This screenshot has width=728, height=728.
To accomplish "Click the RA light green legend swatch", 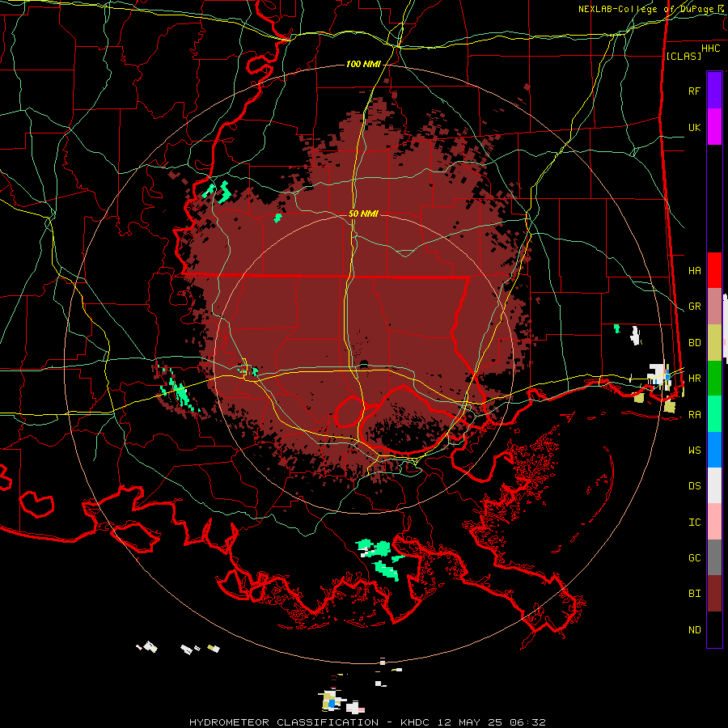I will pos(714,414).
